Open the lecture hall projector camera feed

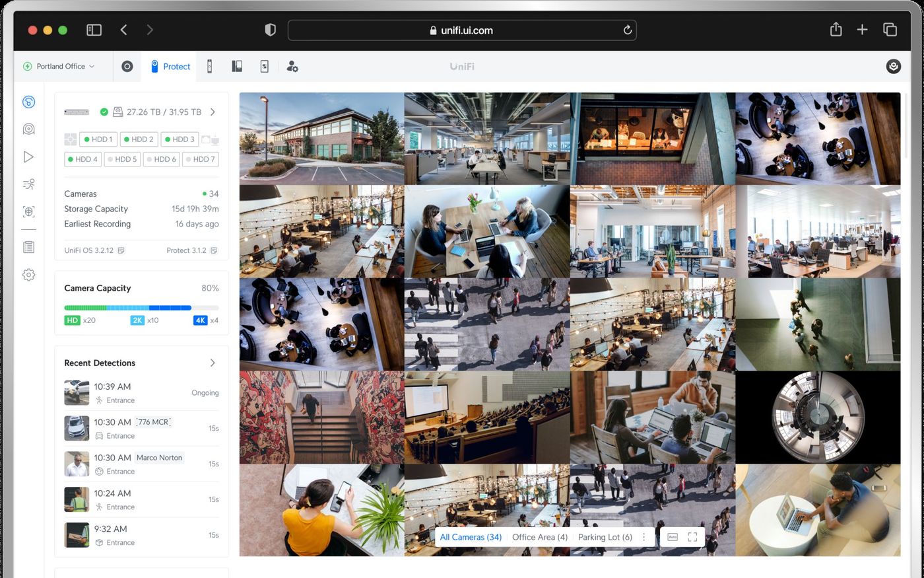[x=487, y=417]
